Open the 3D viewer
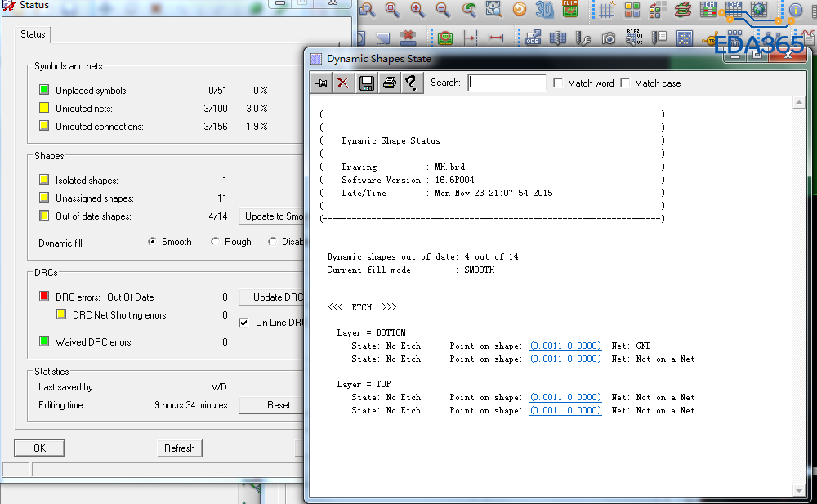Image resolution: width=817 pixels, height=504 pixels. tap(544, 10)
